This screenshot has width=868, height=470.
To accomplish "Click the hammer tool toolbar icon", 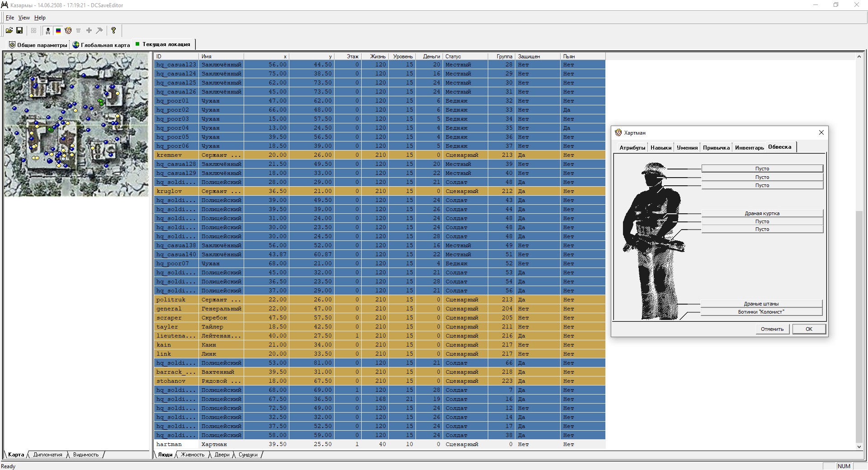I will pyautogui.click(x=99, y=30).
